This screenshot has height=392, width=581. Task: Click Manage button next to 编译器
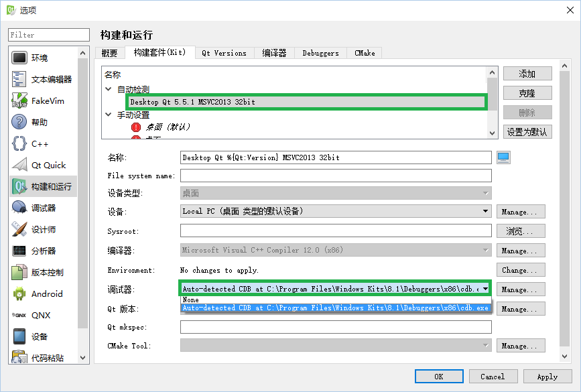521,251
